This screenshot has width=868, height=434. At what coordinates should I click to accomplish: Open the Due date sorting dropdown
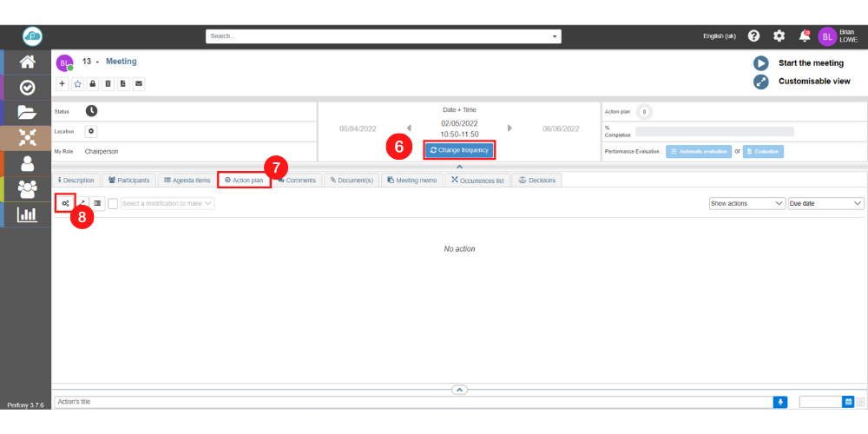pyautogui.click(x=825, y=203)
